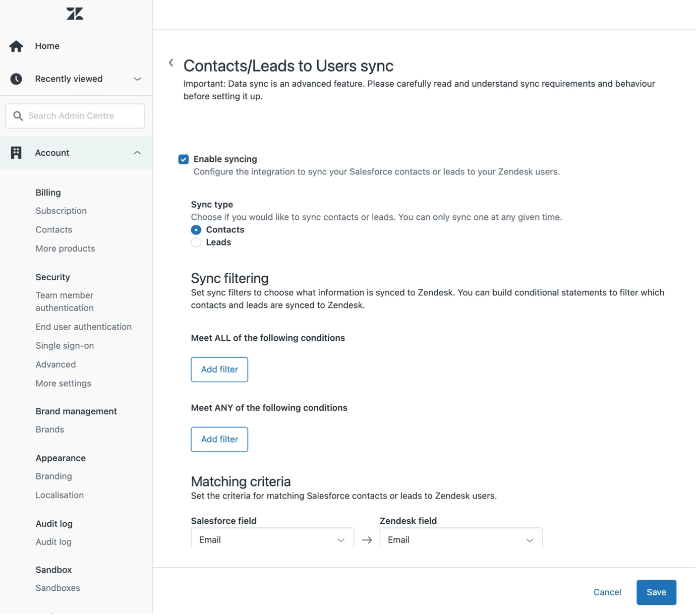Uncheck the Enable syncing checkbox
This screenshot has height=616, width=698.
pyautogui.click(x=184, y=160)
